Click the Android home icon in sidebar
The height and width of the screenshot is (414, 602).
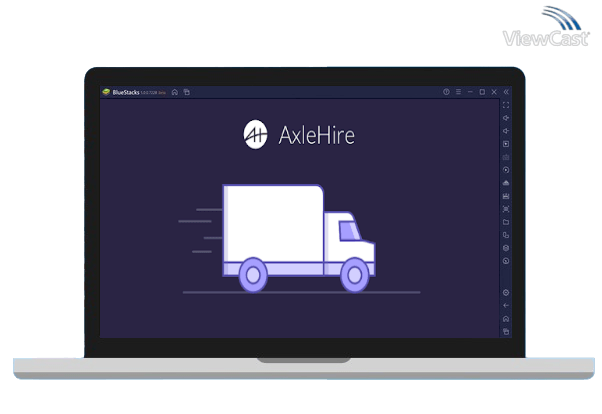pos(506,319)
